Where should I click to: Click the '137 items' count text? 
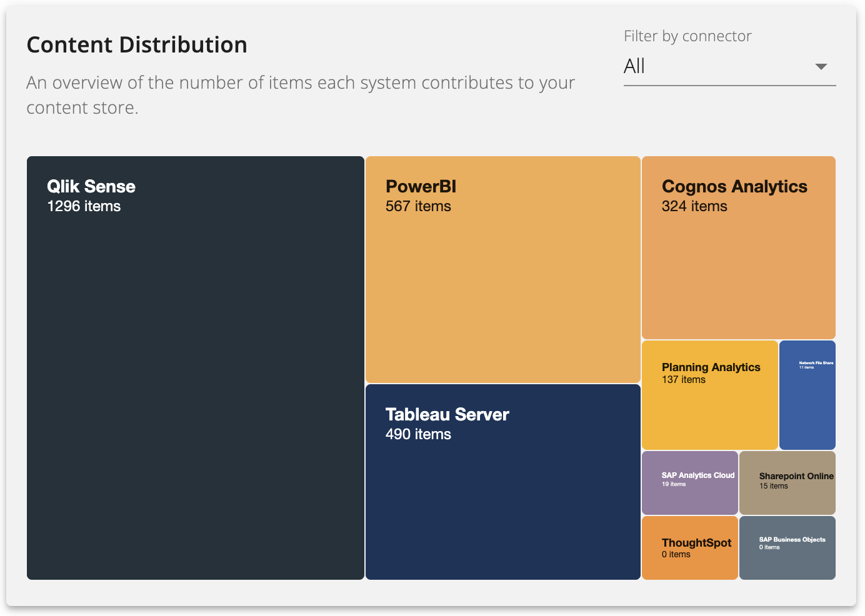pyautogui.click(x=684, y=380)
